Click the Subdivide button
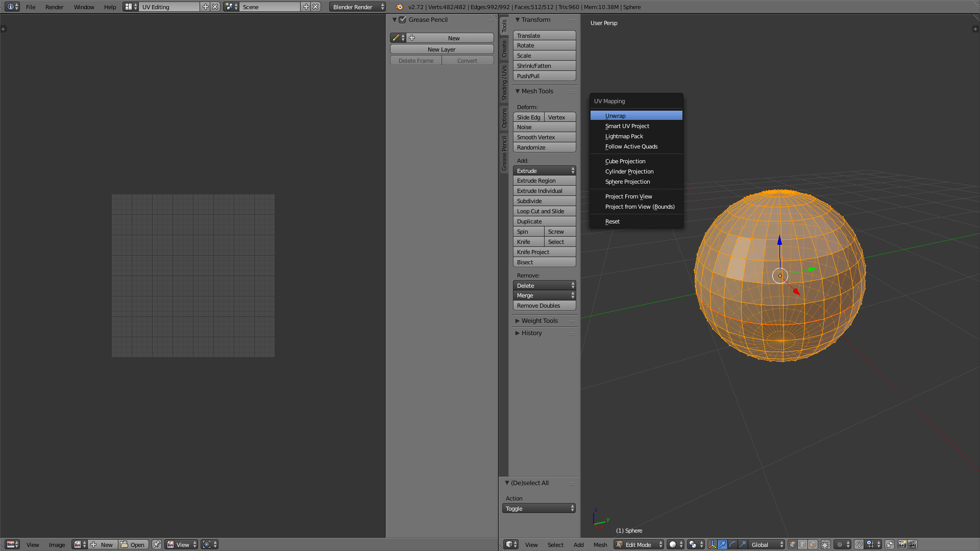 (544, 201)
